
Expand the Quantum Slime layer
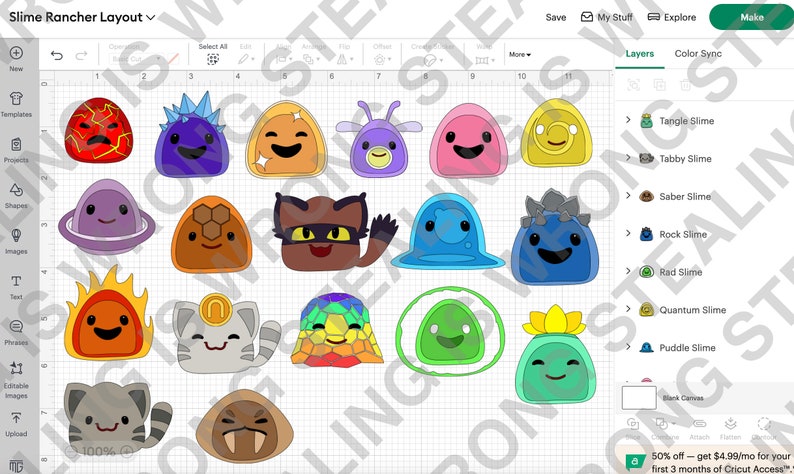point(628,309)
